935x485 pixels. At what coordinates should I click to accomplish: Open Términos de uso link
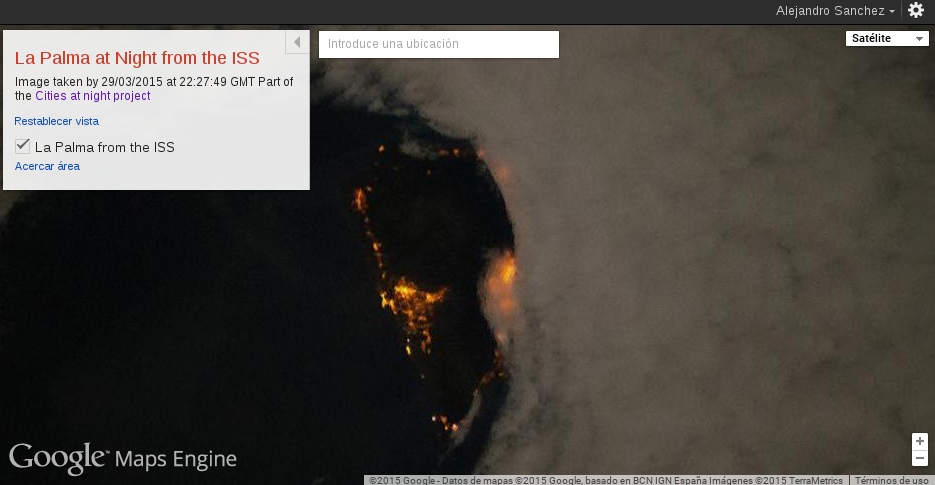click(x=891, y=480)
